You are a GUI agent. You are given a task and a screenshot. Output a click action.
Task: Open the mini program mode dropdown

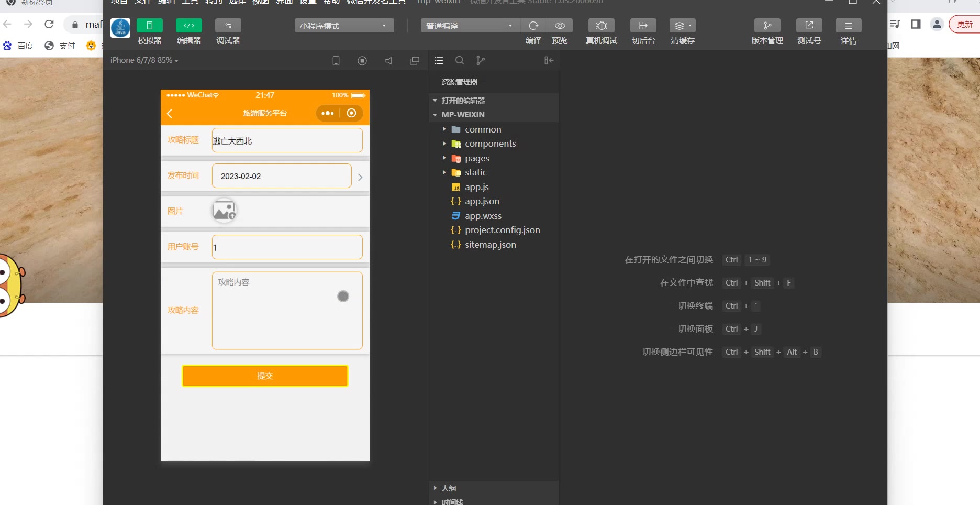344,26
